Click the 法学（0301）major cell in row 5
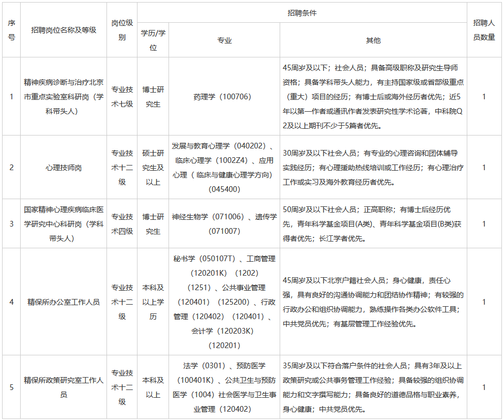Viewport: 504px width, 420px height. 224,387
